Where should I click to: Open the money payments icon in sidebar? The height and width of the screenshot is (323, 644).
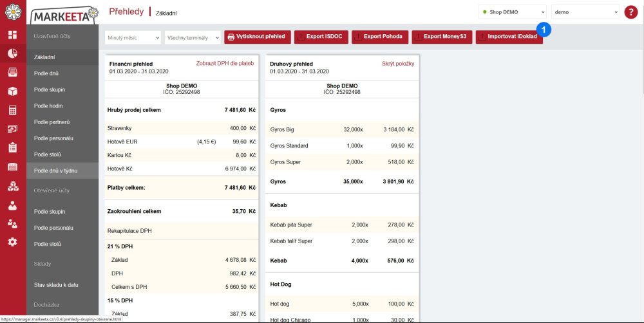click(13, 129)
